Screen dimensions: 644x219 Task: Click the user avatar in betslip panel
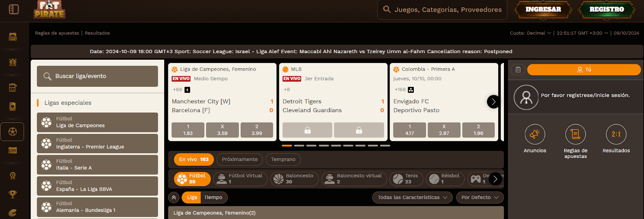[526, 97]
